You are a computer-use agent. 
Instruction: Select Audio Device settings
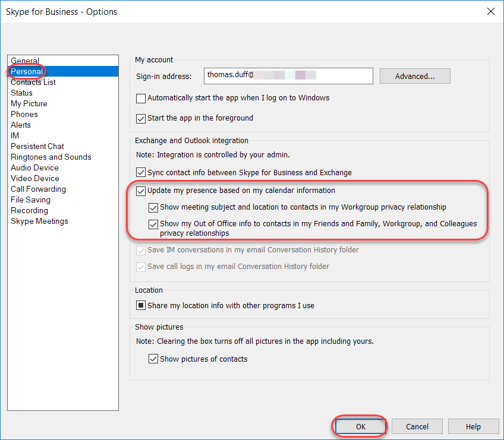click(34, 167)
